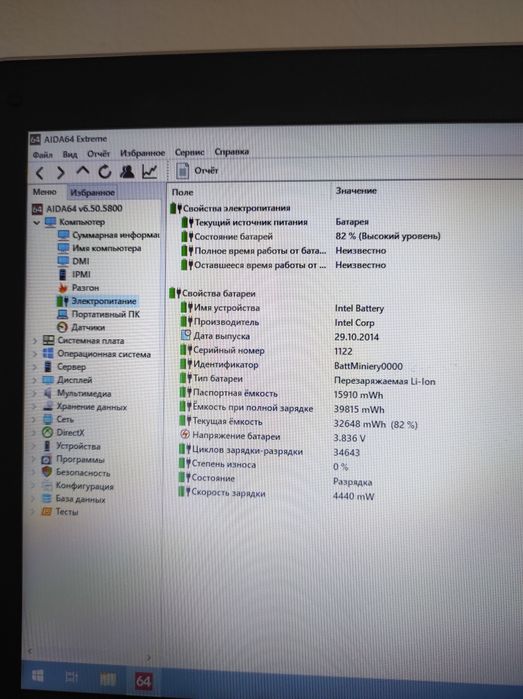Select the Датчики gauge icon item
Image resolution: width=523 pixels, height=699 pixels.
[62, 327]
